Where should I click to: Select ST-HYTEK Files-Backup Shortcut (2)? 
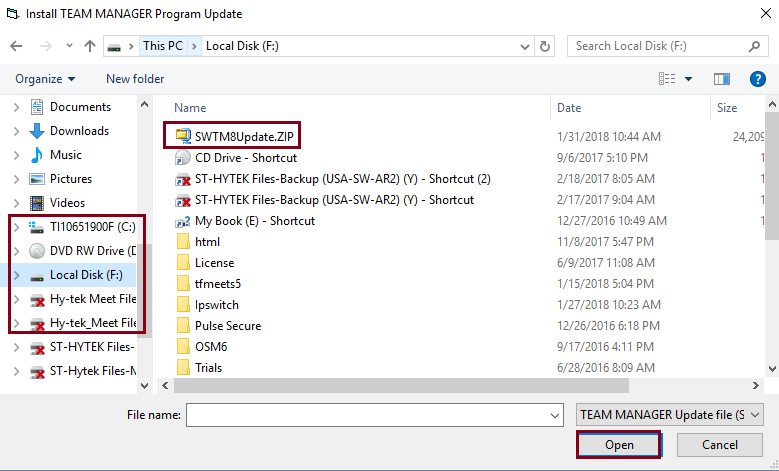(343, 179)
